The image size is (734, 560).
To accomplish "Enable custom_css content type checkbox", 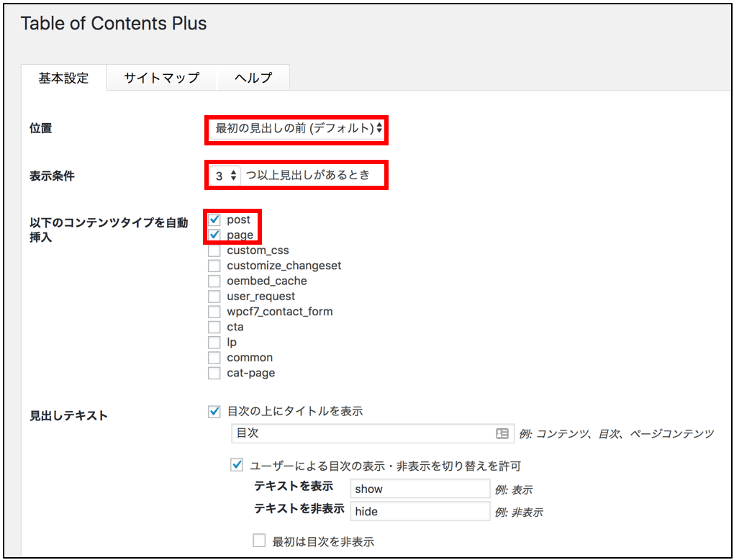I will point(214,250).
